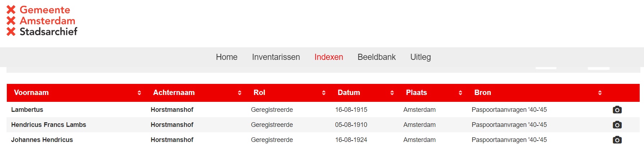Sort by Datum using sort arrows

click(x=392, y=93)
